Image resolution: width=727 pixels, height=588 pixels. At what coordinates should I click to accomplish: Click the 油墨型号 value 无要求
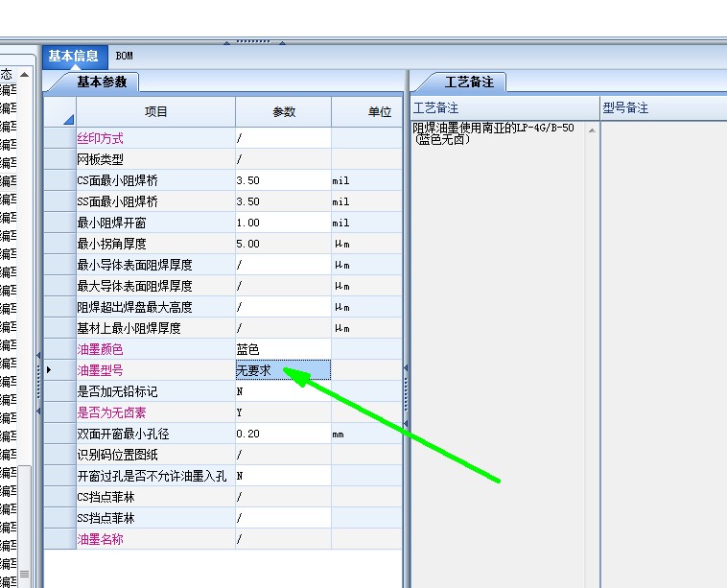coord(283,370)
